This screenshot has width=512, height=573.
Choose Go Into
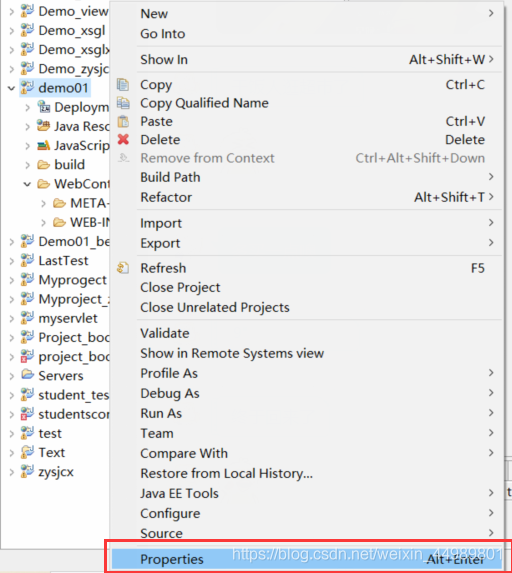click(x=307, y=34)
